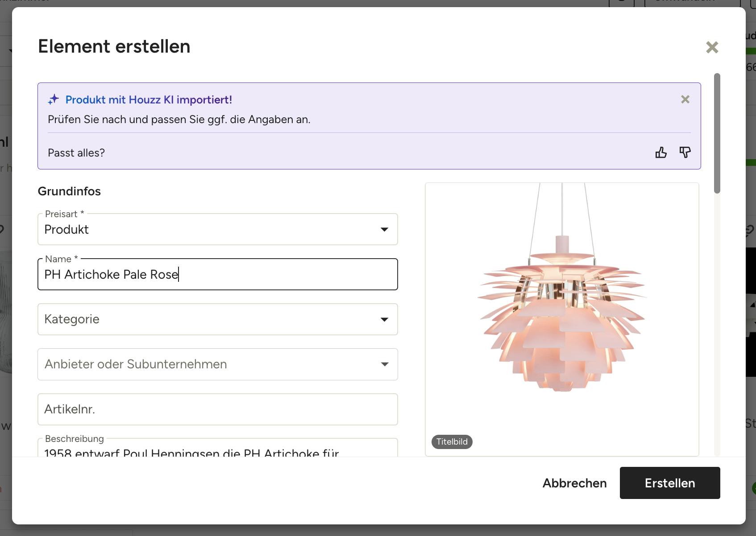Edit the Beschreibung text area
The image size is (756, 536).
(x=218, y=448)
